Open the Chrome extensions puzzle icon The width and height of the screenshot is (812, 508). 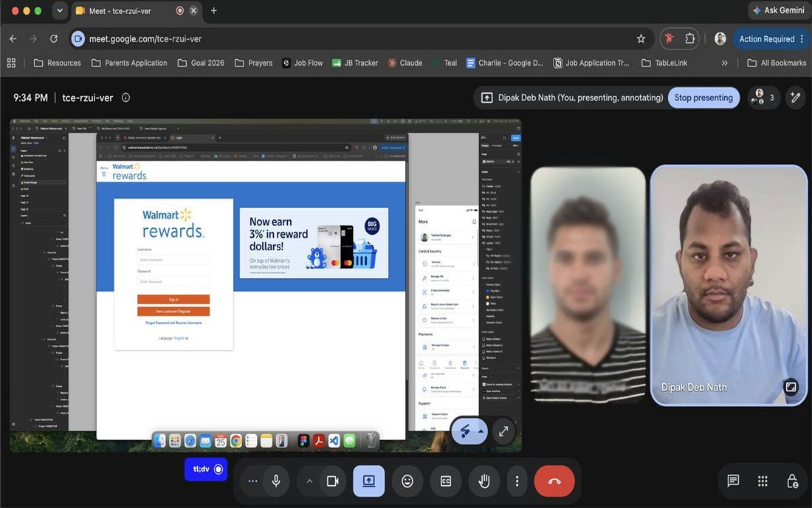(x=689, y=39)
